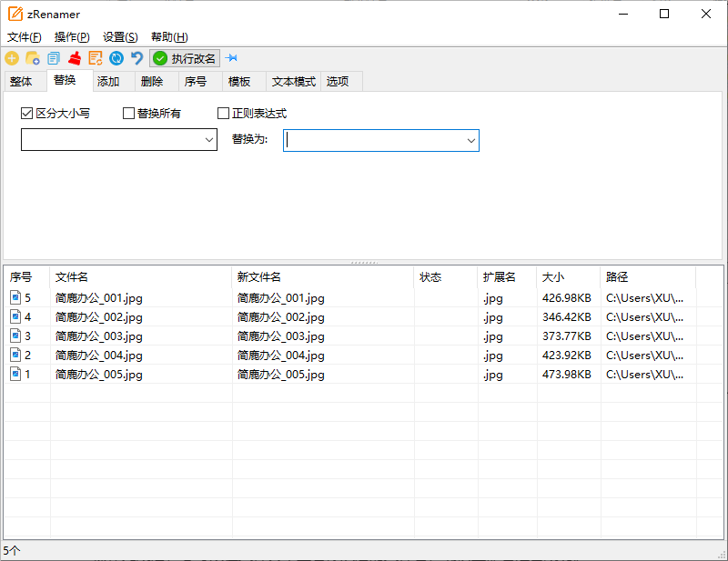Expand the 替换为 dropdown arrow
The width and height of the screenshot is (728, 561).
tap(471, 140)
